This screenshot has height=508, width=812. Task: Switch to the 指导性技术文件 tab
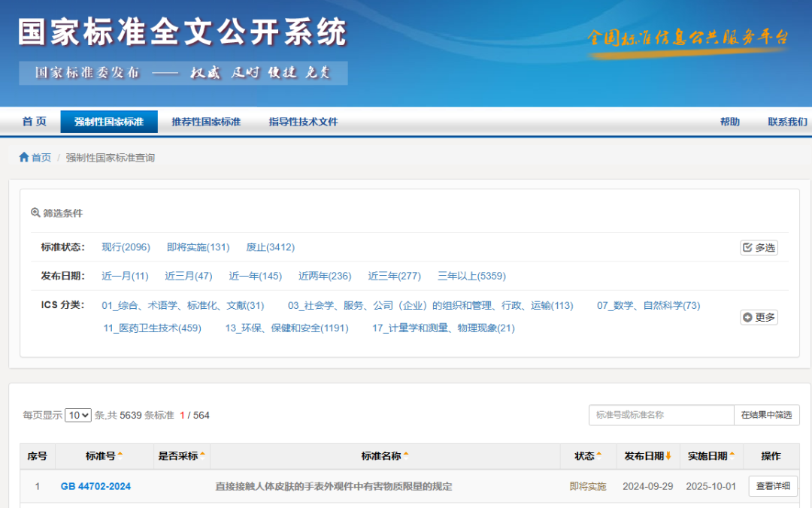point(304,121)
